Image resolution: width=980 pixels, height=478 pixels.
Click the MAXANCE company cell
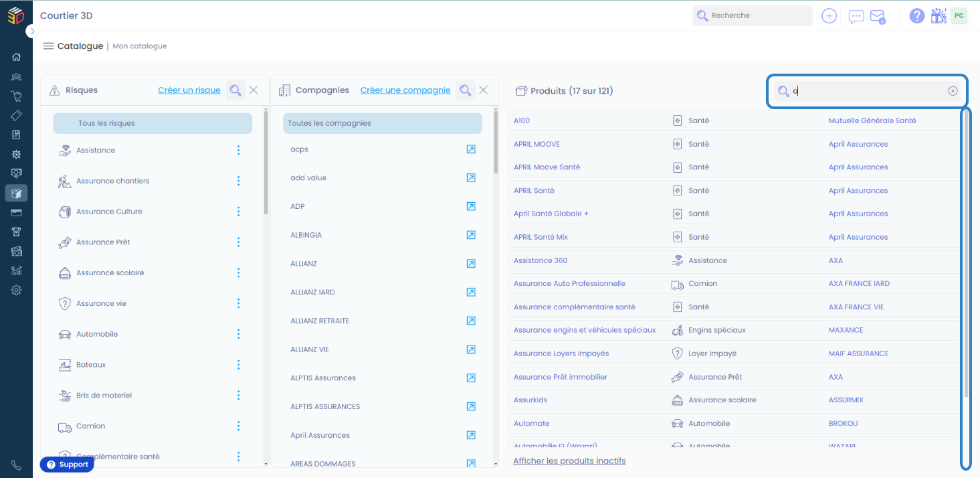click(846, 330)
